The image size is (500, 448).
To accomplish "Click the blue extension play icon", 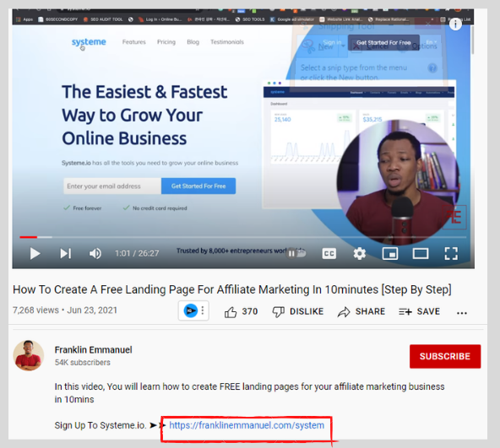I will (x=191, y=310).
